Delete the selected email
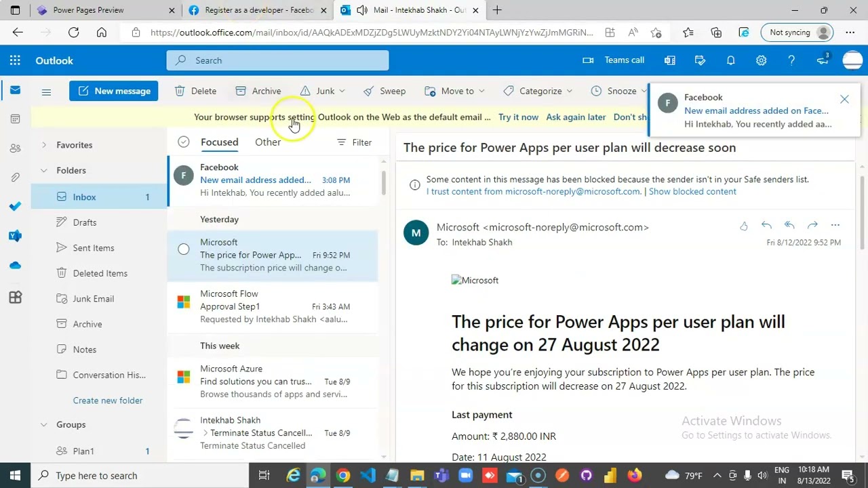 pos(196,91)
